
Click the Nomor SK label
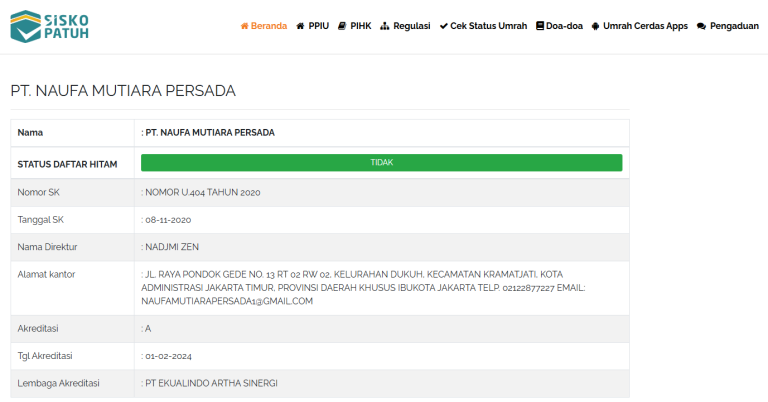(x=38, y=192)
